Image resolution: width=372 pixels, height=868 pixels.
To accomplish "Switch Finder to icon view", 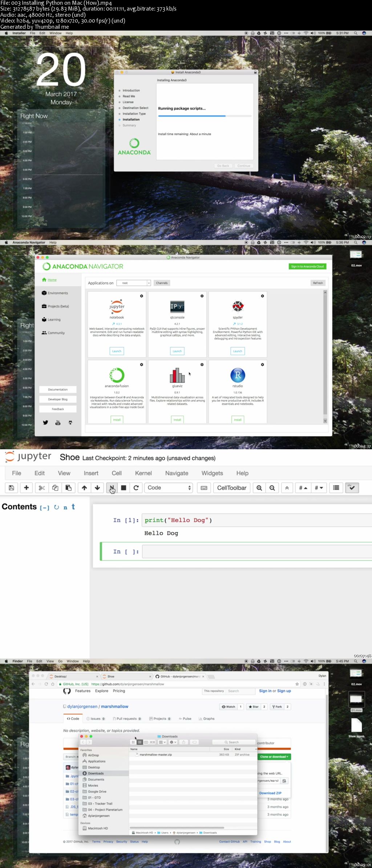I will click(x=133, y=742).
